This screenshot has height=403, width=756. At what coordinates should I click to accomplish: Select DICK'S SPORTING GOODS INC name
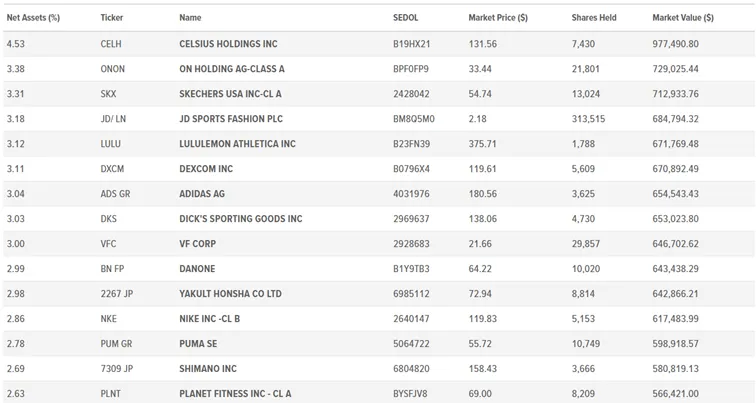pyautogui.click(x=241, y=219)
